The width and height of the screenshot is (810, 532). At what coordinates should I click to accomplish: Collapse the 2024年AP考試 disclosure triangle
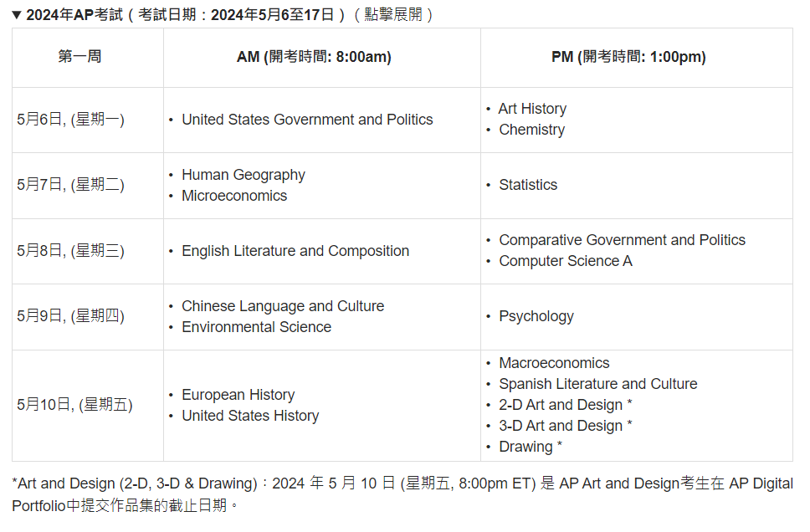pyautogui.click(x=17, y=15)
